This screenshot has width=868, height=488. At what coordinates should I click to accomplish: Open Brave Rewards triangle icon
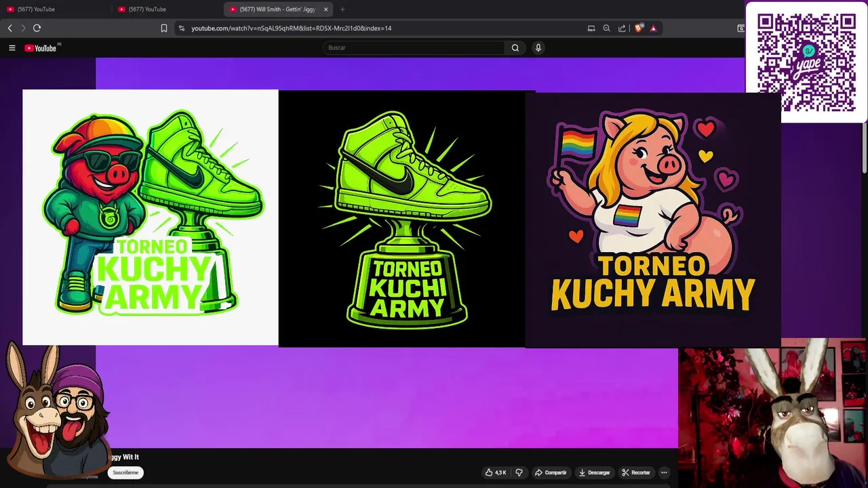coord(653,28)
